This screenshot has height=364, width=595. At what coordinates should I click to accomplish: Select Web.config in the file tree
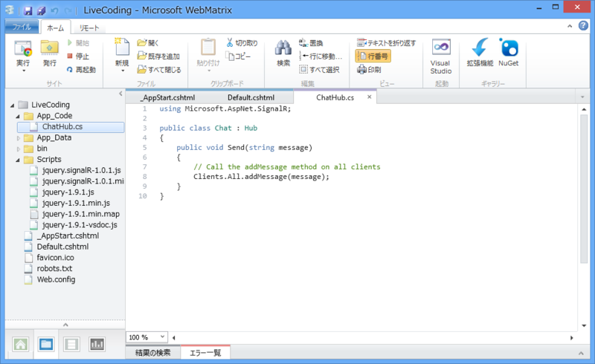point(56,279)
